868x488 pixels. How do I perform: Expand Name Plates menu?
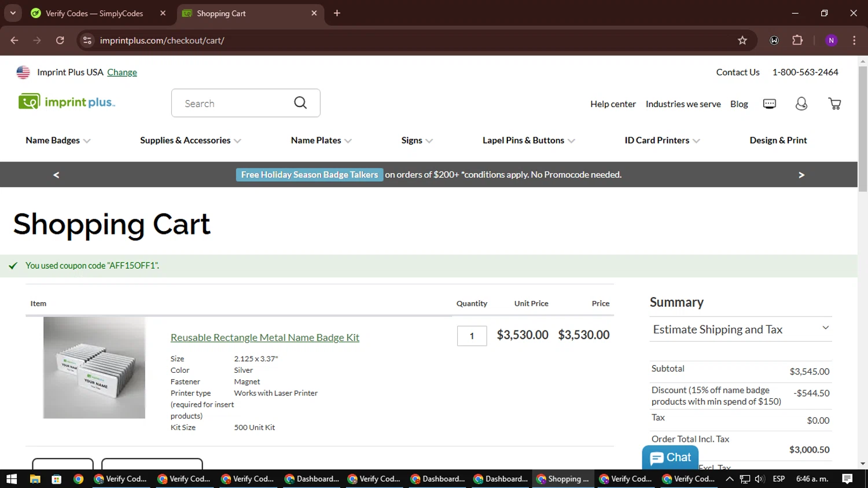point(321,141)
